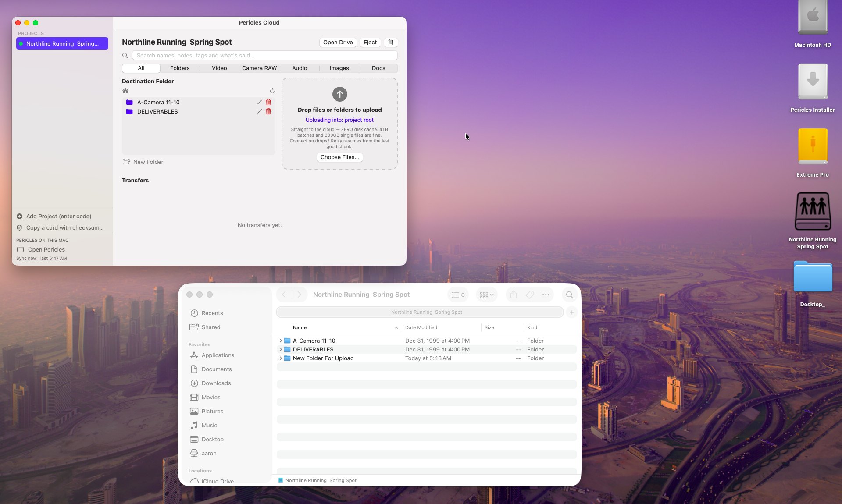The height and width of the screenshot is (504, 842).
Task: Expand New Folder For Upload in Finder
Action: click(281, 358)
